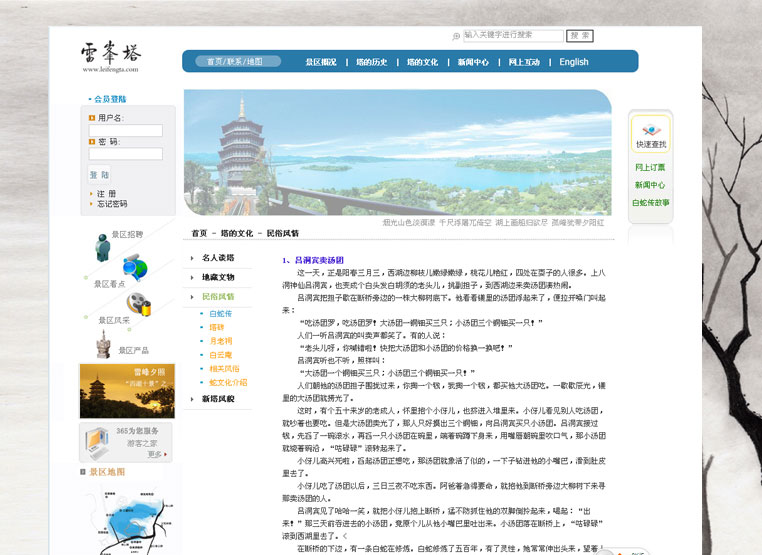The height and width of the screenshot is (555, 762).
Task: Click the 雷峰塔 site logo
Action: [x=110, y=56]
